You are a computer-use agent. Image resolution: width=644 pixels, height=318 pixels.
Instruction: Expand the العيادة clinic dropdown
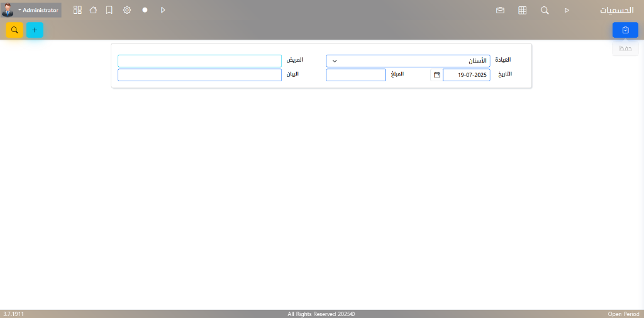pyautogui.click(x=408, y=60)
